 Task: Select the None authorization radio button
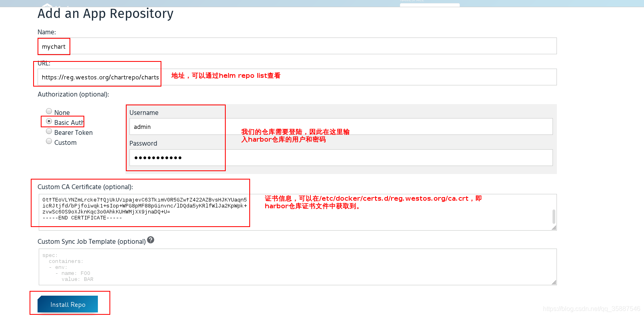[x=49, y=111]
